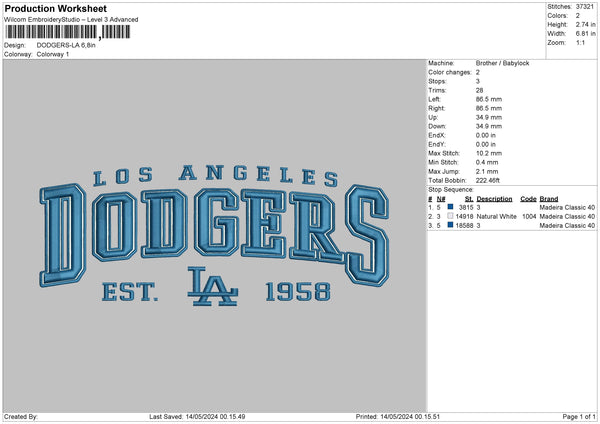Click the Min Stitch value 0.4 mm

(x=487, y=163)
